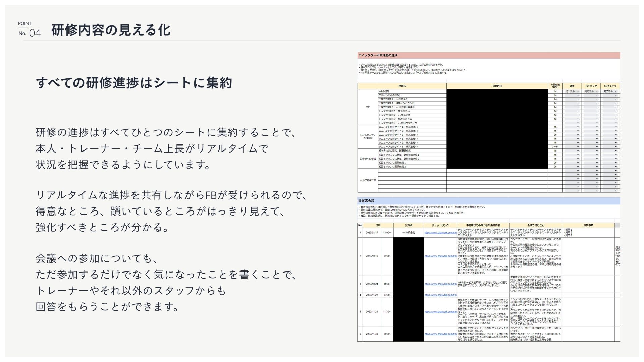Image resolution: width=644 pixels, height=362 pixels.
Task: Click the 質問事項 column header
Action: tap(588, 225)
